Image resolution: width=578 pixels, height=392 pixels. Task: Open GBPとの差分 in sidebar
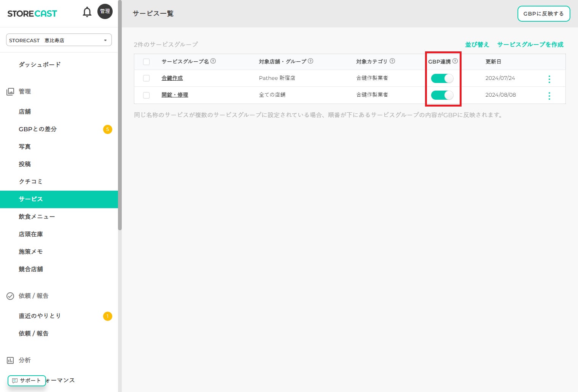[x=38, y=129]
